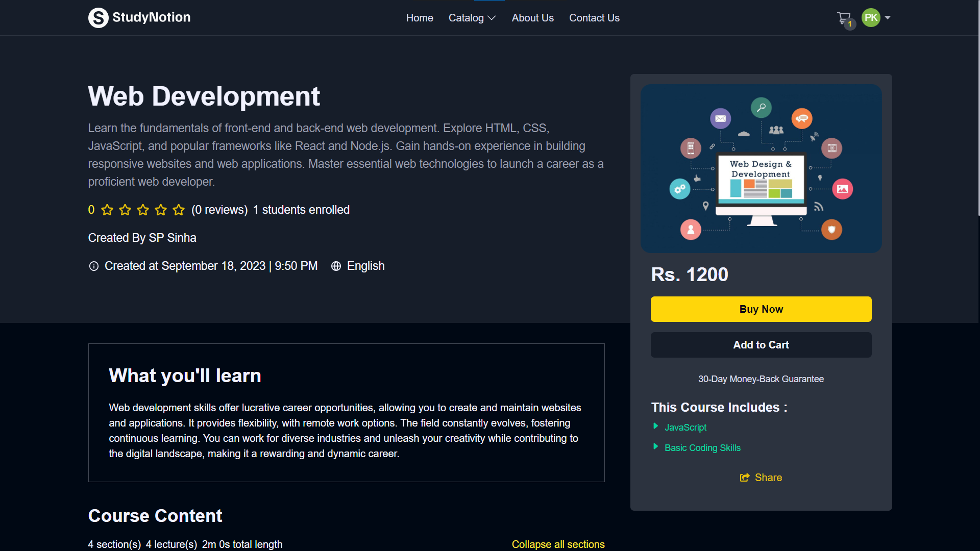Click the 4 section(s) summary text
980x551 pixels.
coord(114,544)
